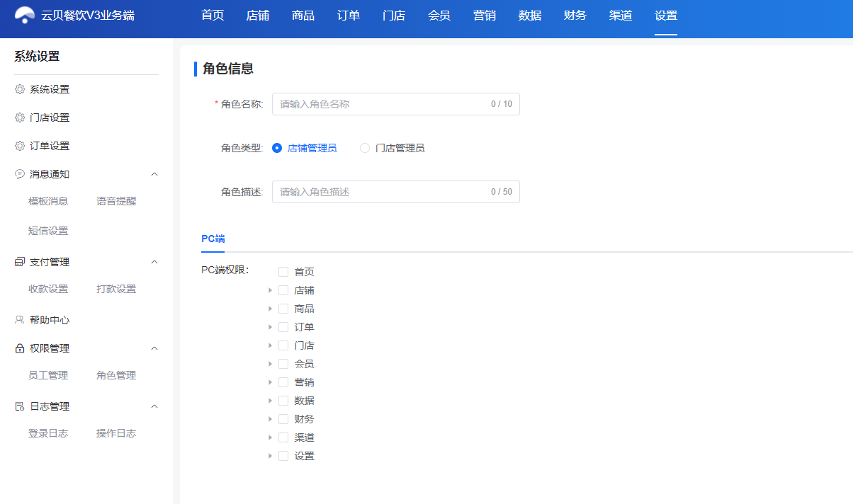Screen dimensions: 853x504
Task: Open the 渠道 top navigation item
Action: coord(621,16)
